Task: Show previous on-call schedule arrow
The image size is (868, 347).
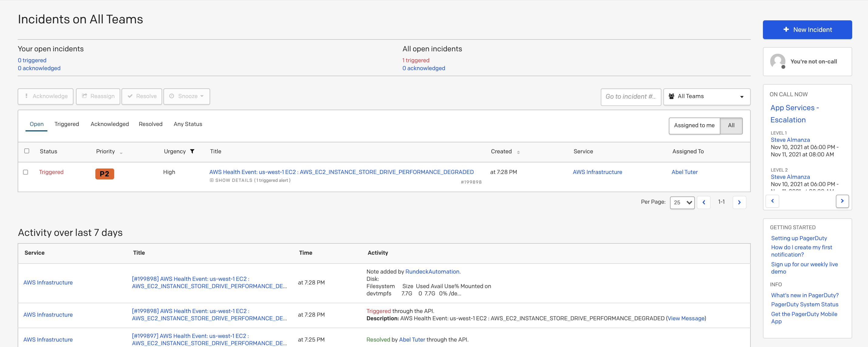Action: tap(772, 201)
